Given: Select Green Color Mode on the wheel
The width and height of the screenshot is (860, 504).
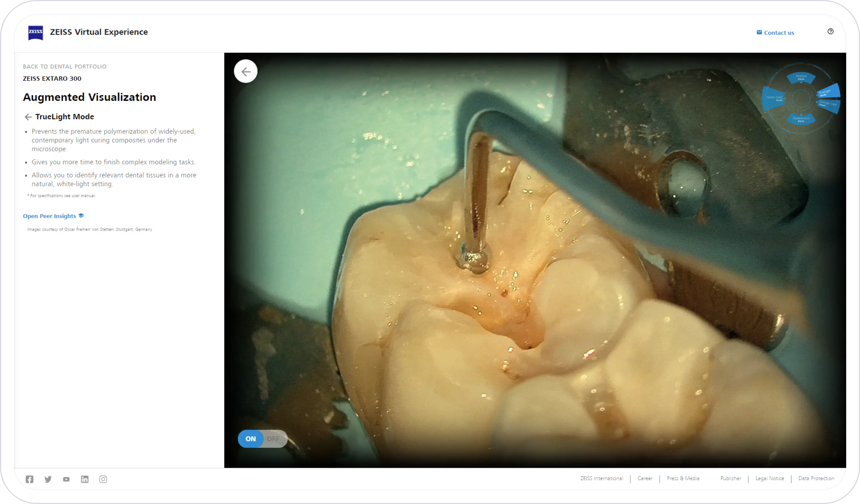Looking at the screenshot, I should pos(774,98).
